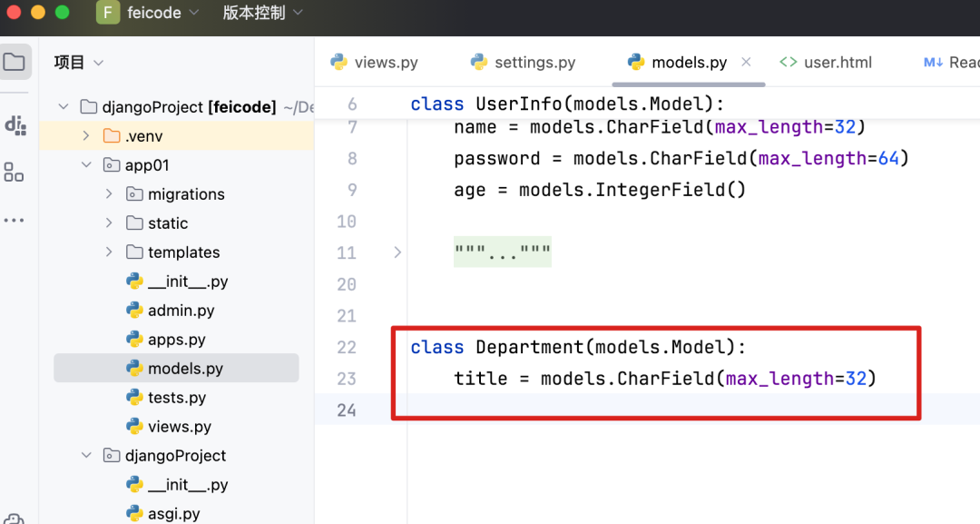Expand the migrations folder

click(x=108, y=193)
